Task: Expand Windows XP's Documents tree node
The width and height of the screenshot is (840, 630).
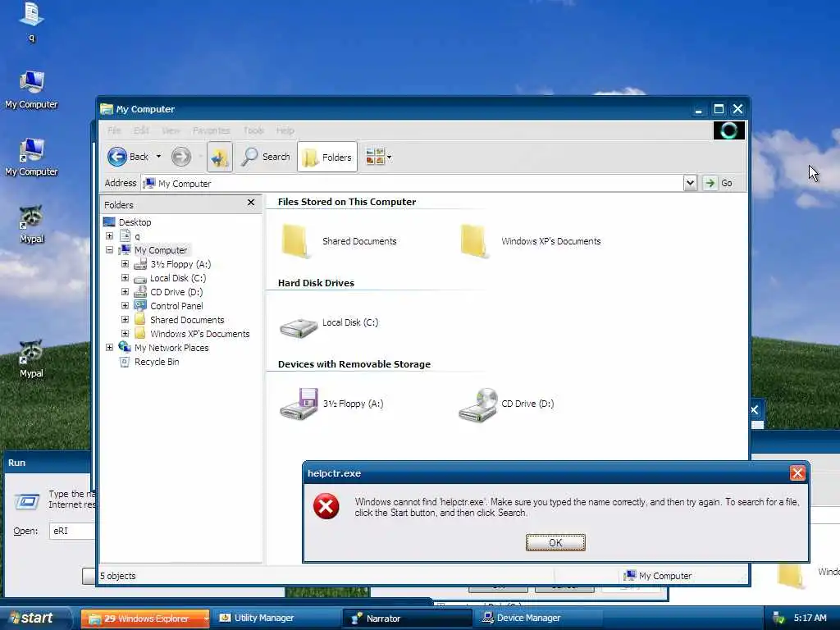Action: 125,334
